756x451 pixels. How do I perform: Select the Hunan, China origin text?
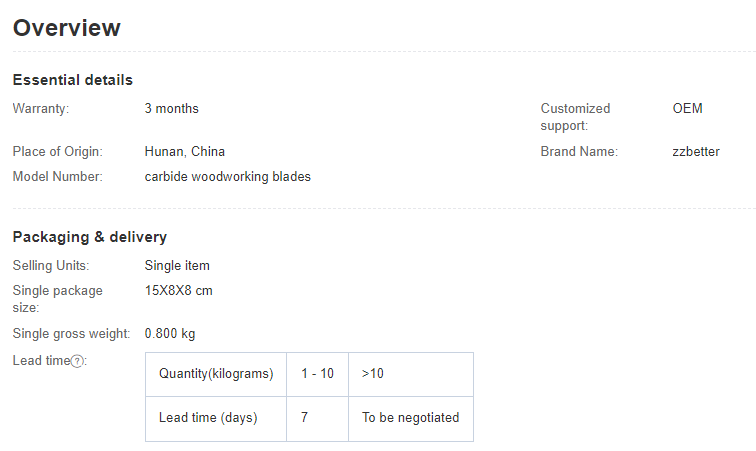[x=184, y=152]
